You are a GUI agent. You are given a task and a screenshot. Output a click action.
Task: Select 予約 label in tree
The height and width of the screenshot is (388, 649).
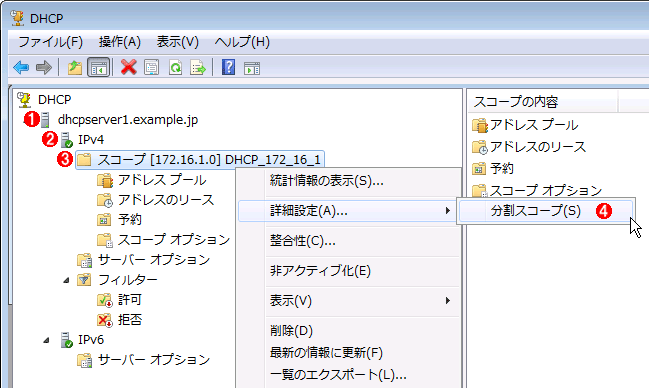(130, 219)
